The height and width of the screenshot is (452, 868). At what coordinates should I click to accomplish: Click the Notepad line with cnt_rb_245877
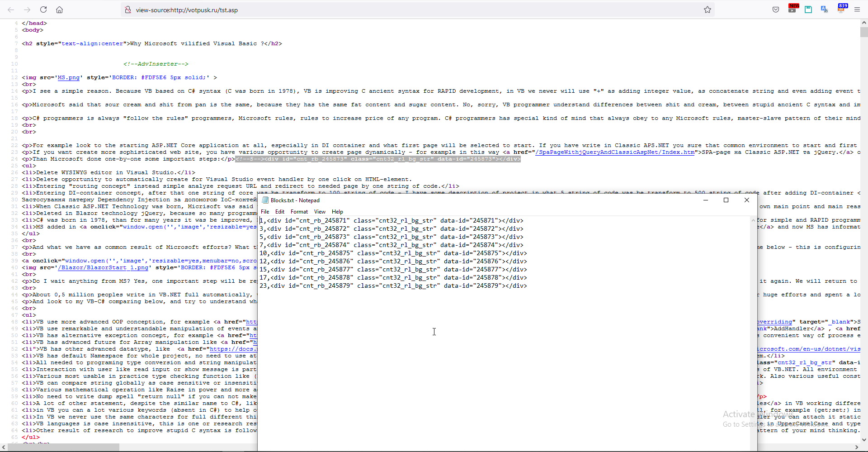click(x=393, y=270)
